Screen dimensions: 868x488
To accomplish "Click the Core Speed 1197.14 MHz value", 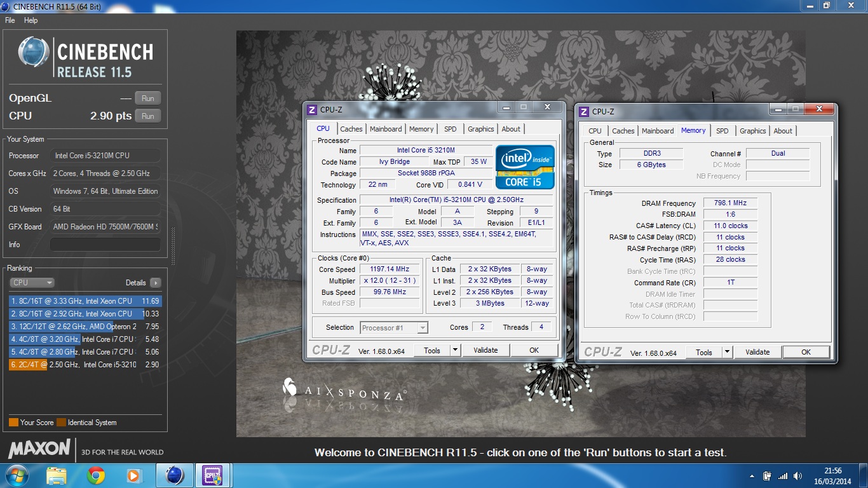I will tap(390, 269).
